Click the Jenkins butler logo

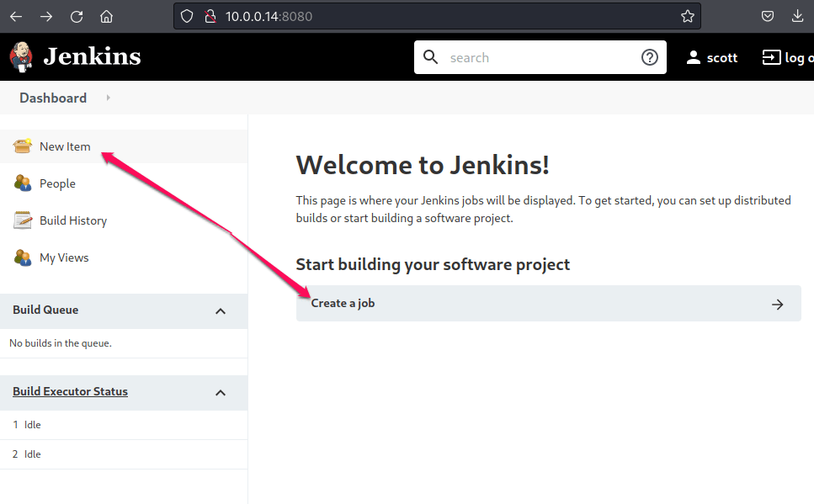[20, 56]
